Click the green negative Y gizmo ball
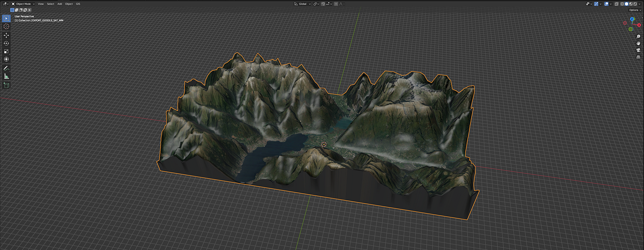644x250 pixels. tap(631, 29)
